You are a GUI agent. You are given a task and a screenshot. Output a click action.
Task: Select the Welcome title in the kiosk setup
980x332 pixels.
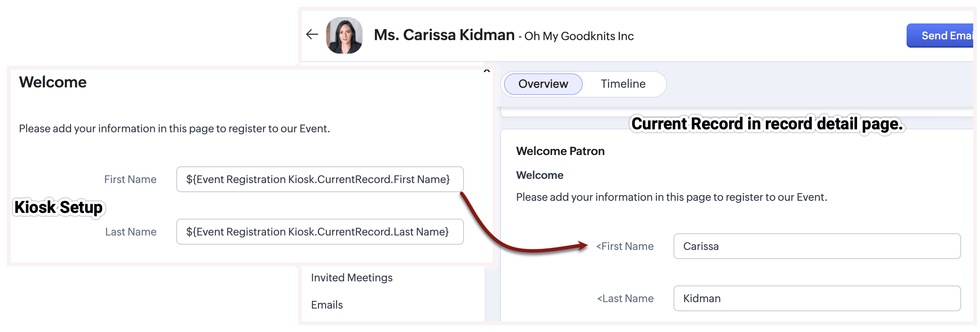pyautogui.click(x=53, y=82)
